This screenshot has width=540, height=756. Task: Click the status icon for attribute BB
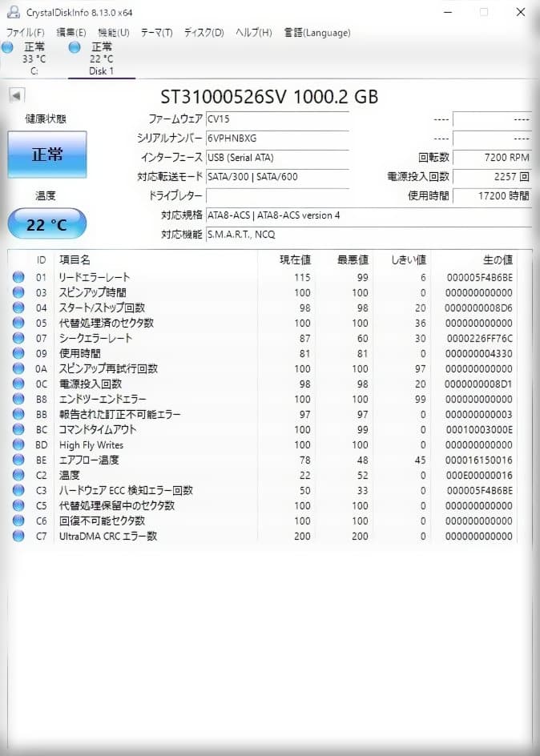(x=18, y=414)
